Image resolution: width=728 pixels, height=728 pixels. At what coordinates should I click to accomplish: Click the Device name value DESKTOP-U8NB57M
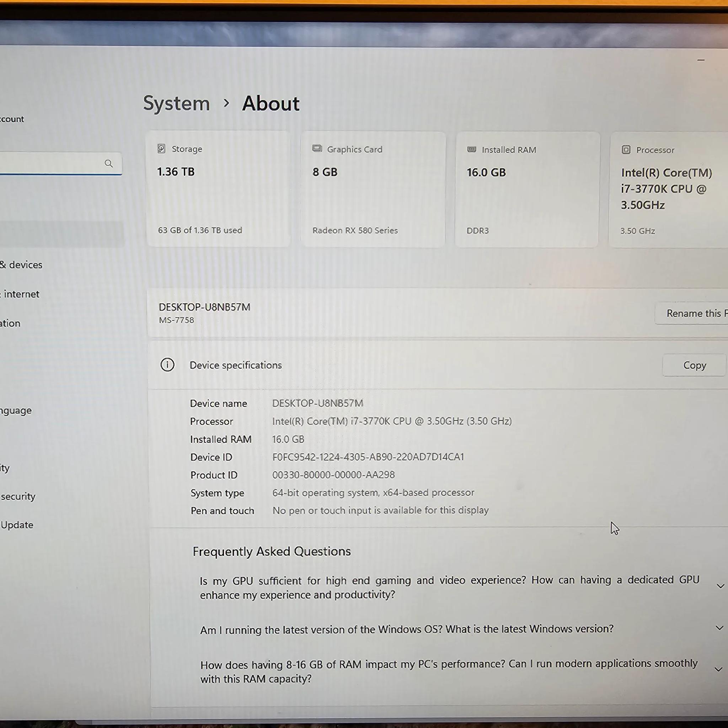point(318,403)
